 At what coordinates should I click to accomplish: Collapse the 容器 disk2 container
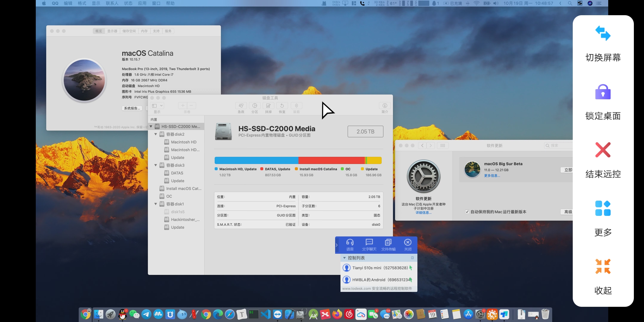pyautogui.click(x=156, y=134)
